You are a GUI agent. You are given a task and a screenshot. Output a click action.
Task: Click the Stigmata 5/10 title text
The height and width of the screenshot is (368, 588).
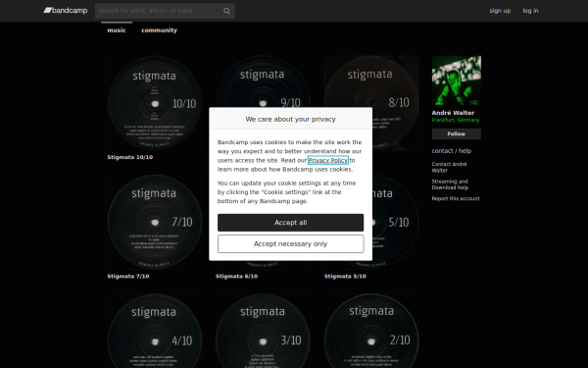click(x=345, y=276)
